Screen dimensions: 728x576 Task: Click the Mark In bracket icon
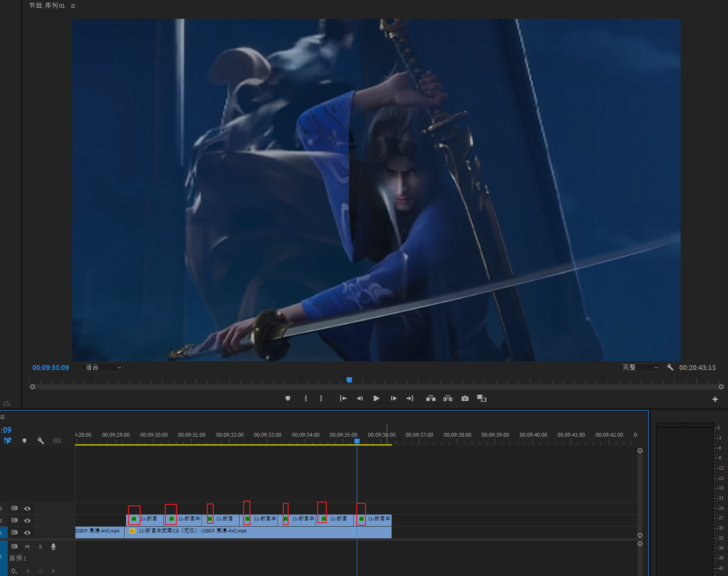306,399
